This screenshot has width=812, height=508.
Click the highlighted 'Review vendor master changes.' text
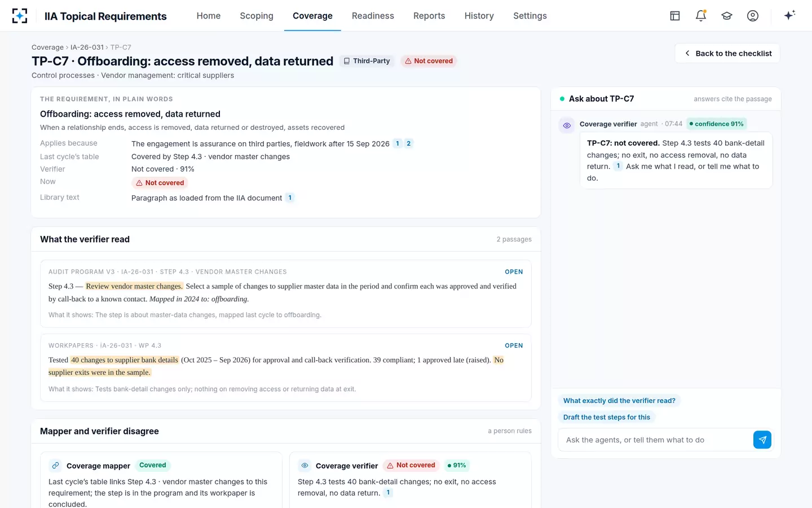[x=134, y=286]
